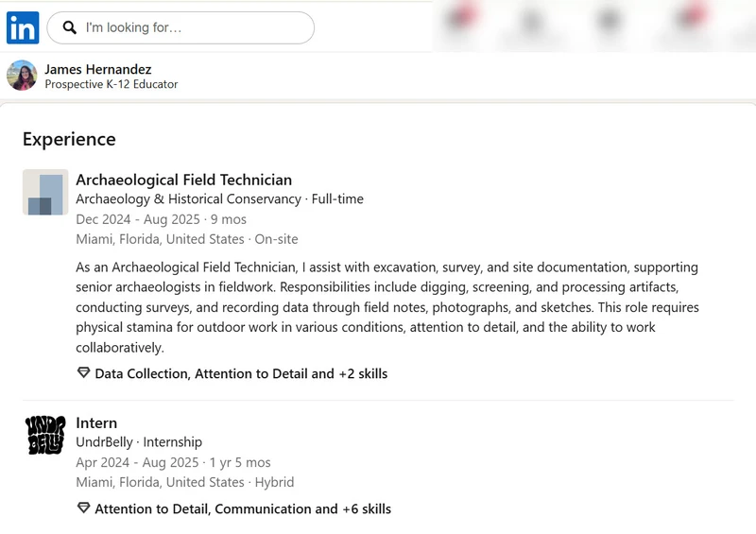Click the search magnifier icon

(69, 27)
